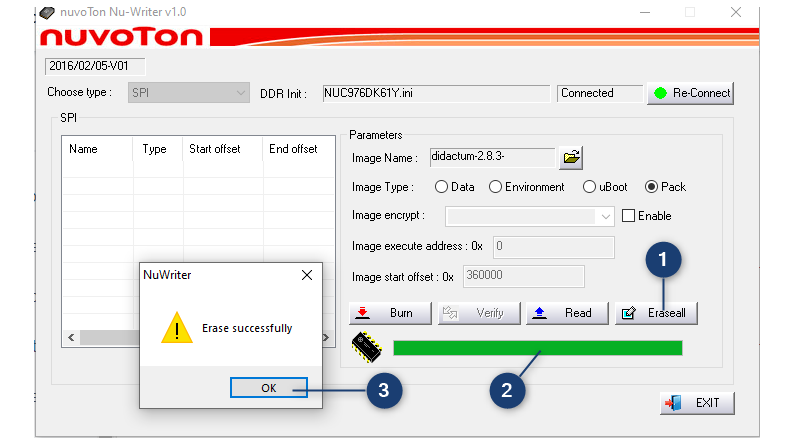Click the Nu-Writer title bar app icon

click(47, 12)
